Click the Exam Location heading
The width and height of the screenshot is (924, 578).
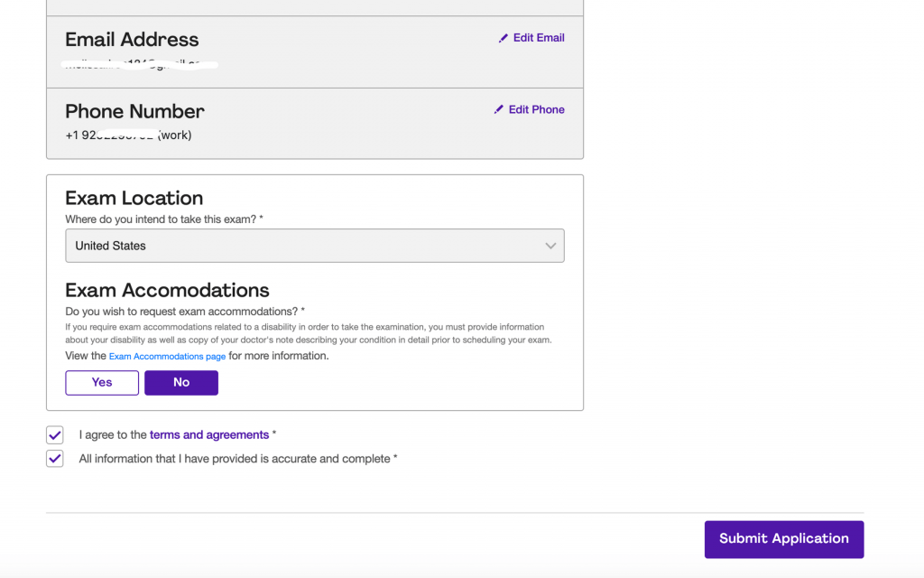[134, 198]
